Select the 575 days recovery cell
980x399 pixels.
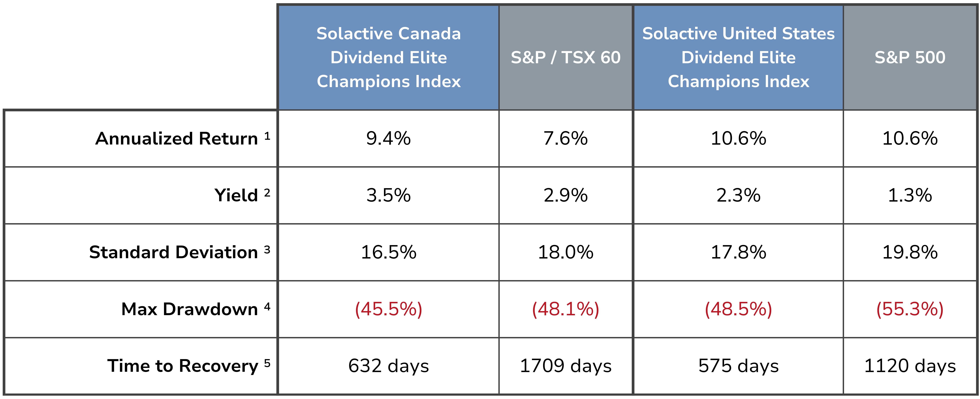pyautogui.click(x=738, y=366)
